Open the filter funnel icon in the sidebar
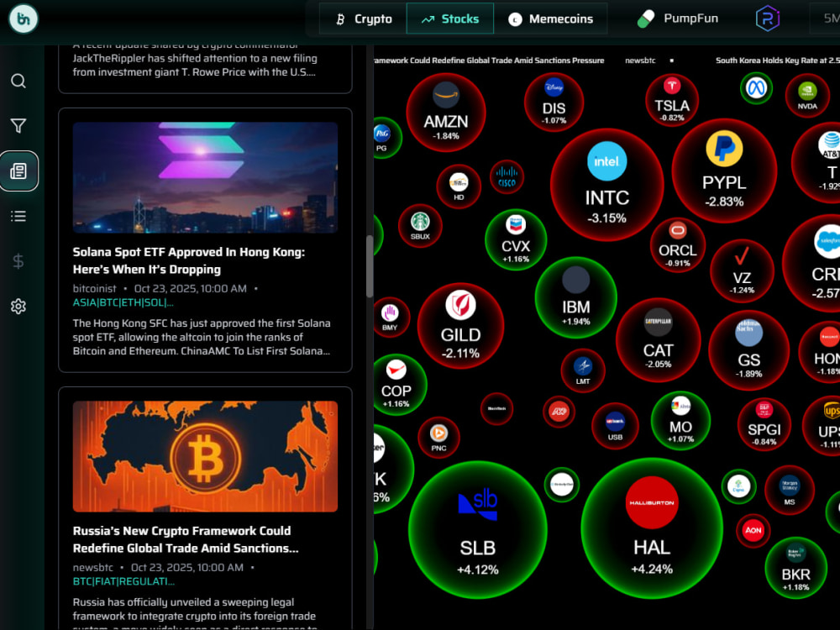840x630 pixels. (18, 126)
